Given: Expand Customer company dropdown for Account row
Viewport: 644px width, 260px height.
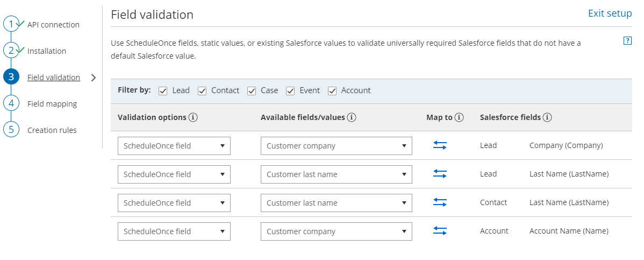Looking at the screenshot, I should [x=336, y=231].
